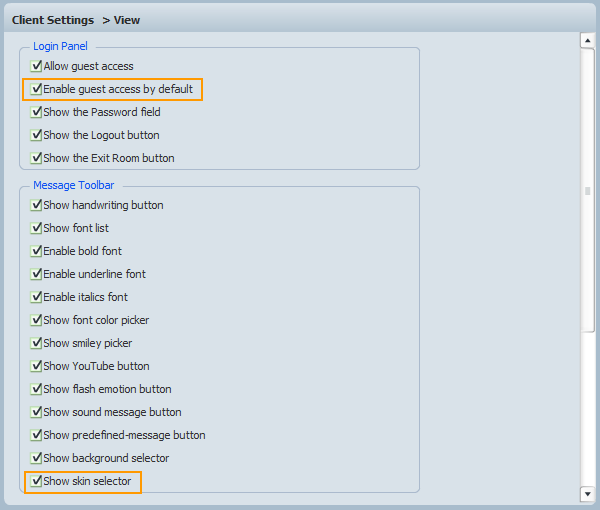
Task: Toggle Show background selector checkbox
Action: [36, 458]
